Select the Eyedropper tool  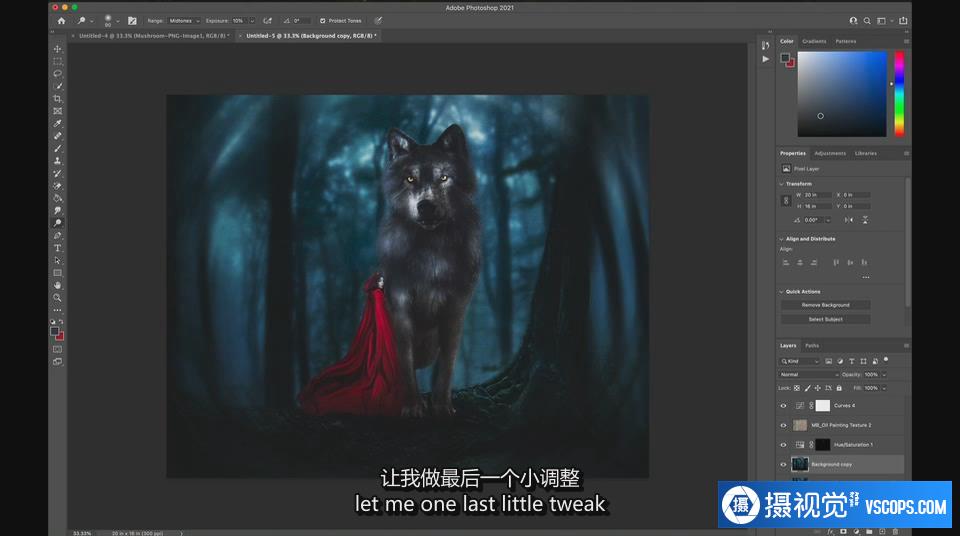(58, 123)
